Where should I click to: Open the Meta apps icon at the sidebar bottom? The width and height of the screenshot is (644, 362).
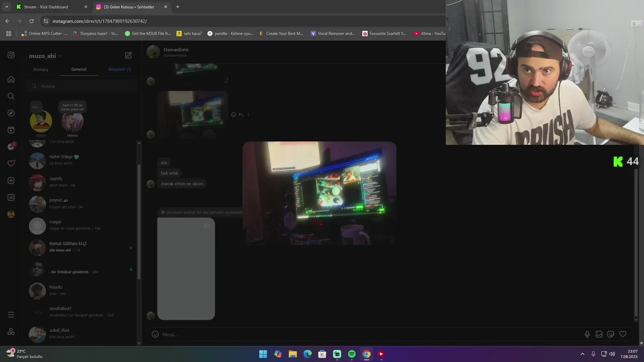tap(11, 332)
